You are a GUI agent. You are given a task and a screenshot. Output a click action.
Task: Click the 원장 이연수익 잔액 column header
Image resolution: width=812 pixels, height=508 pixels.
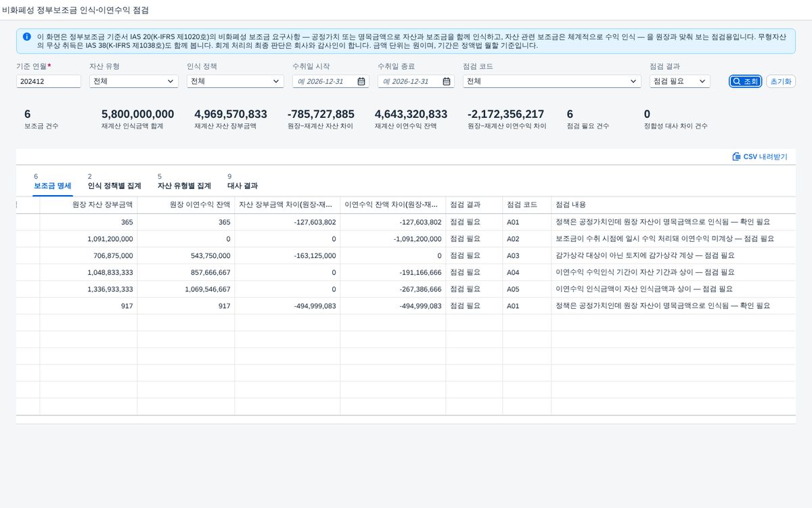pos(186,205)
